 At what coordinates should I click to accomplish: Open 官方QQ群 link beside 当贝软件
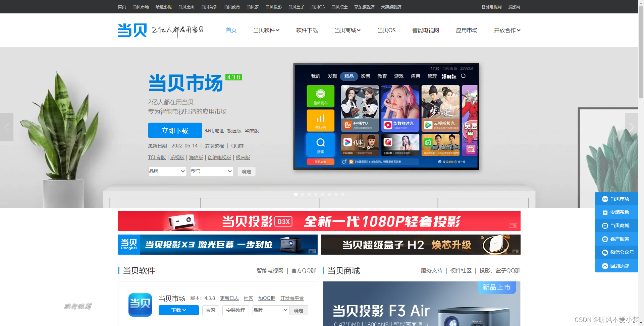(304, 270)
